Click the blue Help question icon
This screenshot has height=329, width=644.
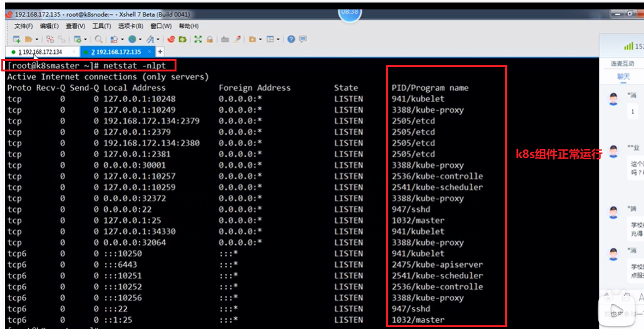[x=291, y=39]
